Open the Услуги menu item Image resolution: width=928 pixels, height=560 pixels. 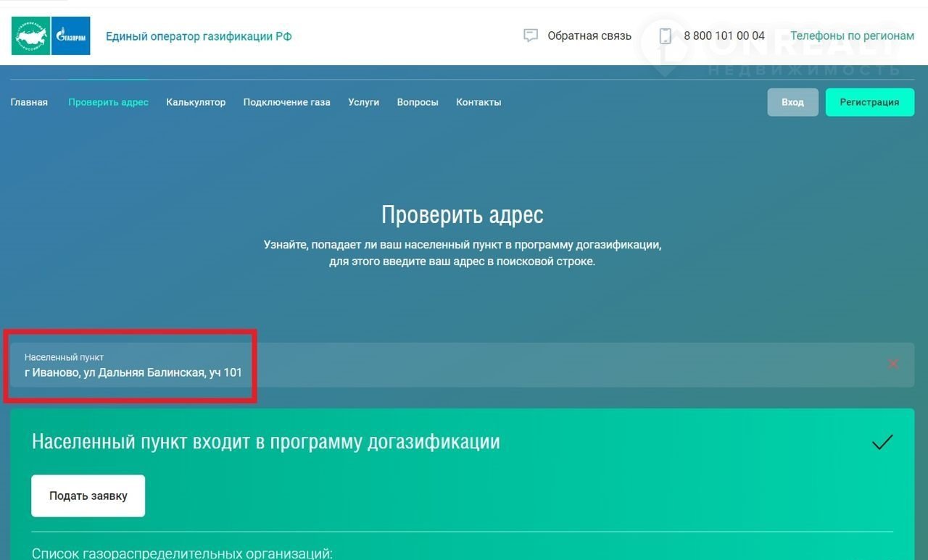click(363, 102)
